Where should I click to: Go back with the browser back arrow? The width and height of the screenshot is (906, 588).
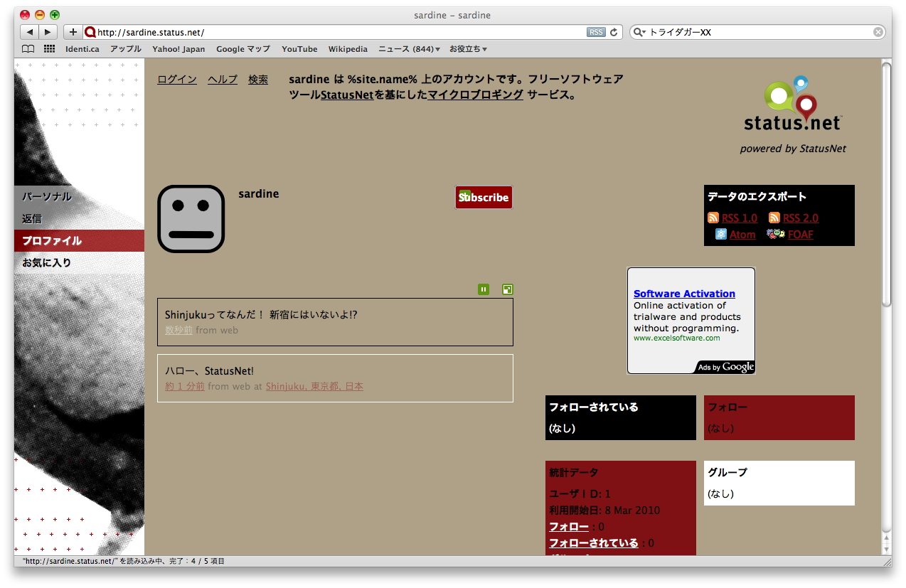pos(29,32)
